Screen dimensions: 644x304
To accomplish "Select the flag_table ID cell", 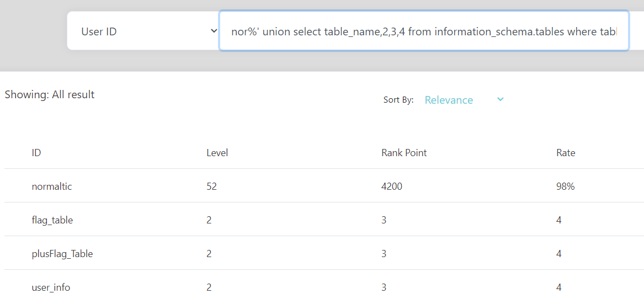I will point(52,220).
